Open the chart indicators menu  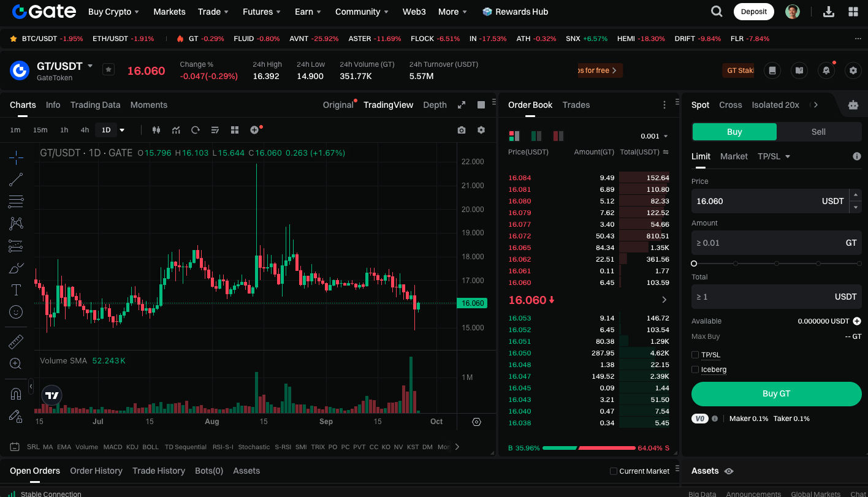[176, 130]
